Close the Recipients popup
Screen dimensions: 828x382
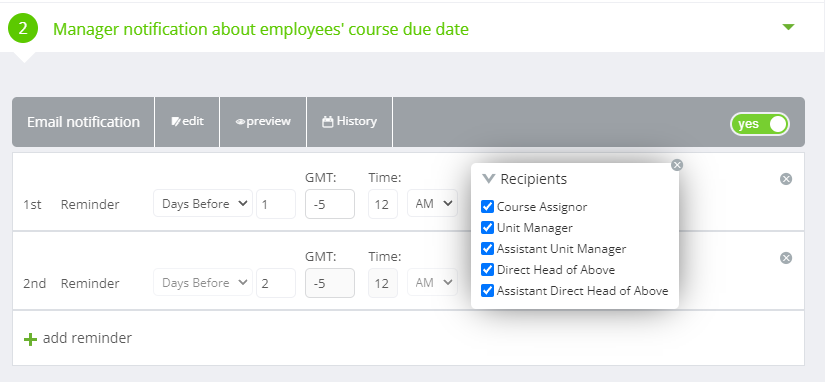point(676,165)
